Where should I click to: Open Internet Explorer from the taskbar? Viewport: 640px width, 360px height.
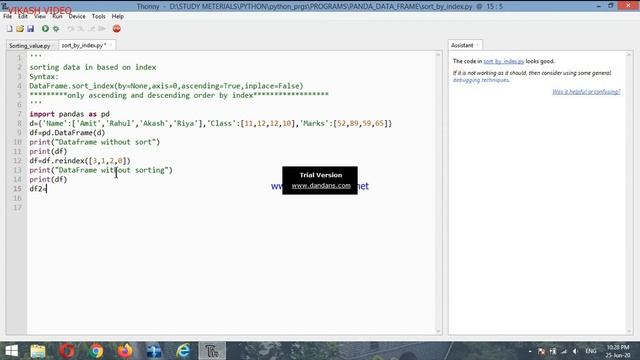point(183,351)
